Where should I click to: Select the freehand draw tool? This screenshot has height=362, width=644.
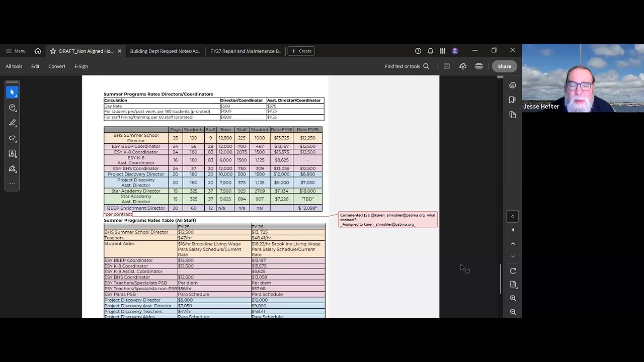point(13,138)
